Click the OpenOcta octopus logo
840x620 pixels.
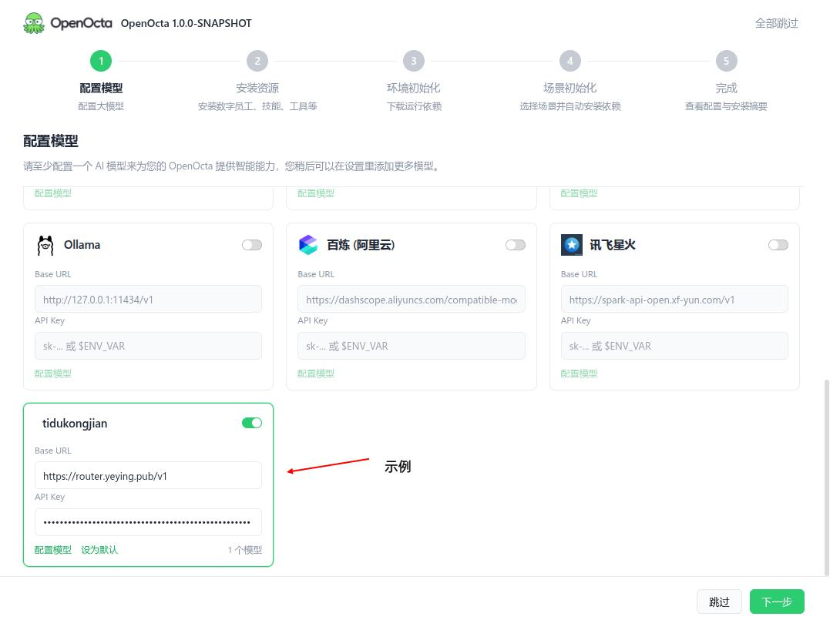click(34, 23)
